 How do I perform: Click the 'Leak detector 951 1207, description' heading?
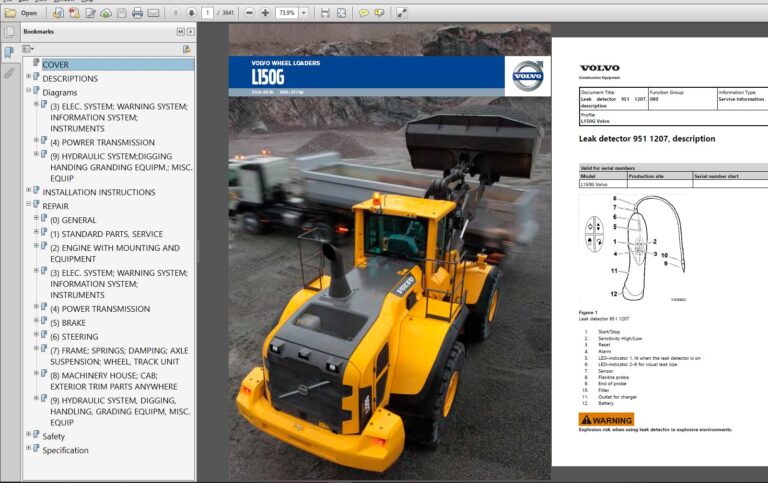pyautogui.click(x=647, y=139)
